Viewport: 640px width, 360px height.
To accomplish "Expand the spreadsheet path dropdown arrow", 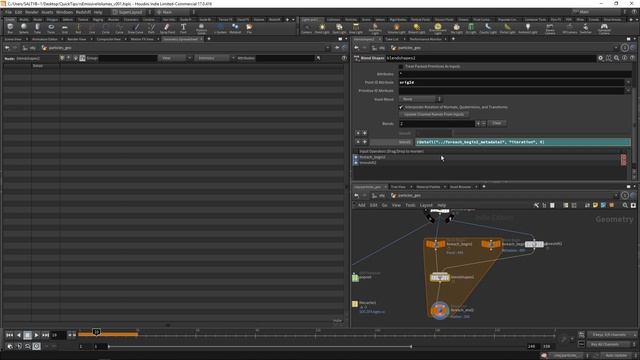I will coord(327,48).
